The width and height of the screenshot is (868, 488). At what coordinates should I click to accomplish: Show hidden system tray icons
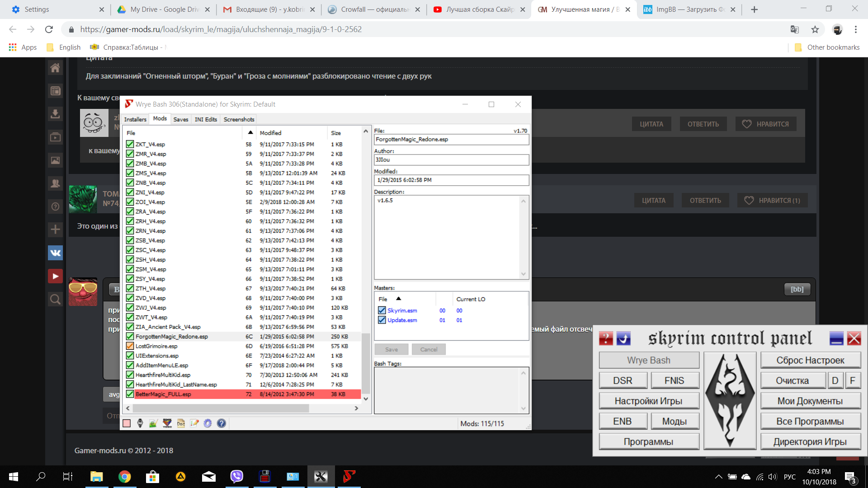[x=718, y=477]
